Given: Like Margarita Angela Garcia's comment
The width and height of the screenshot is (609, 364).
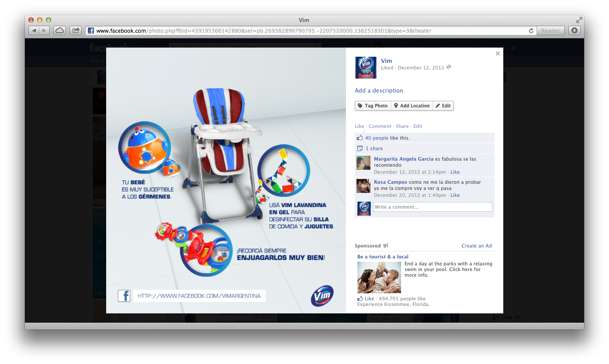Looking at the screenshot, I should pyautogui.click(x=455, y=172).
